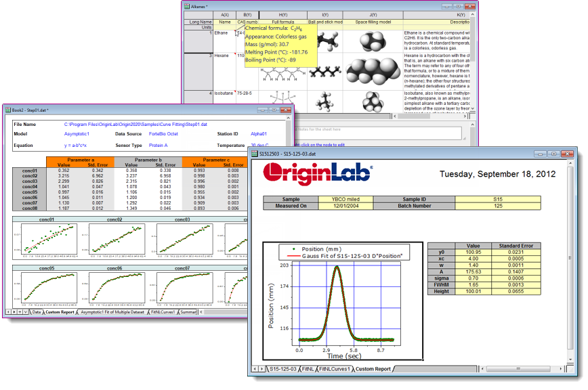Select Custom Report tab in S1512503 window
The width and height of the screenshot is (588, 390).
[x=373, y=369]
